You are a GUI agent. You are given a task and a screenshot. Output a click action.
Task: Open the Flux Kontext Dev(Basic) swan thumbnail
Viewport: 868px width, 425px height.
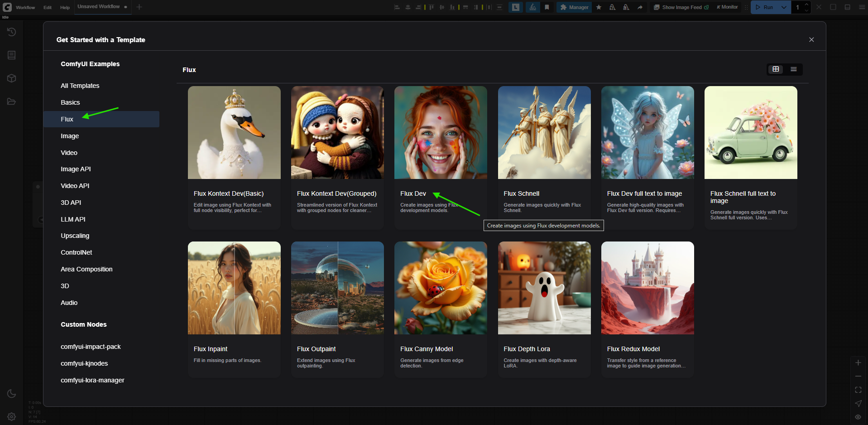point(234,132)
